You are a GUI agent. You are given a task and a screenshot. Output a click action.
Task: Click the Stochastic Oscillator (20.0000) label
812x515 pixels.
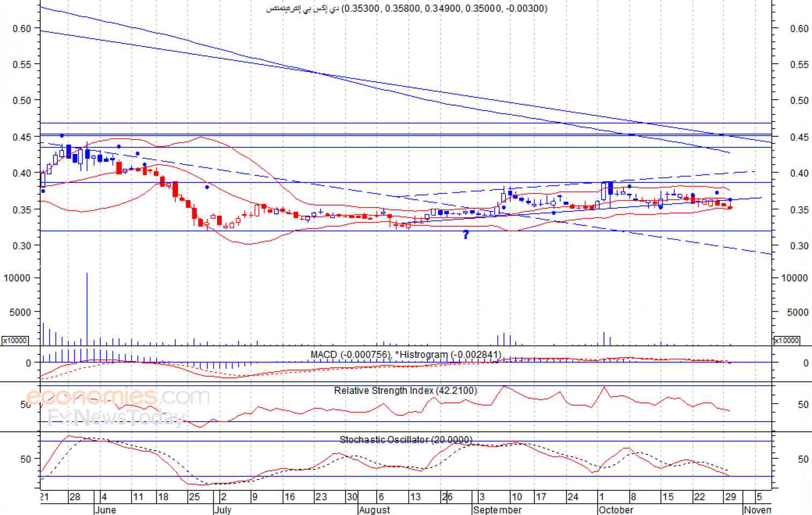tap(406, 440)
